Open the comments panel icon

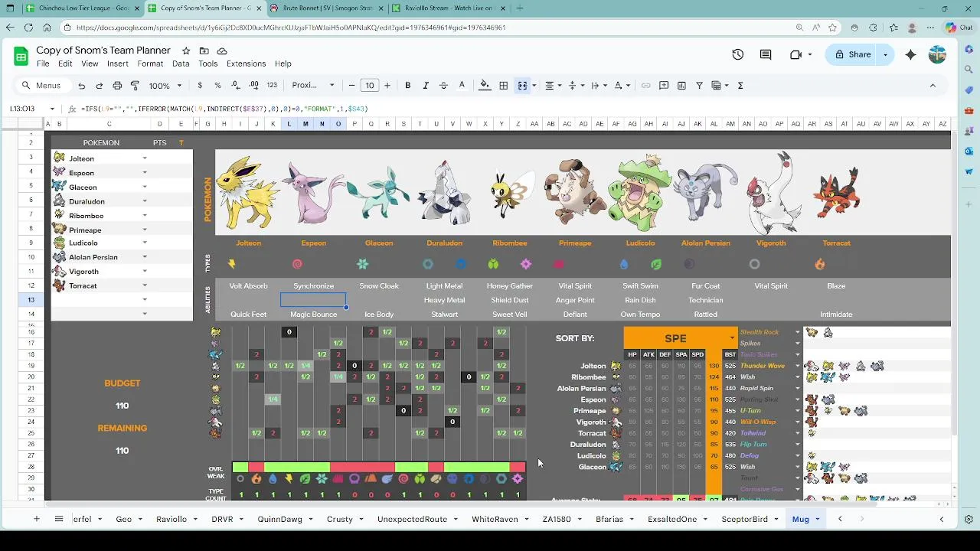point(766,55)
